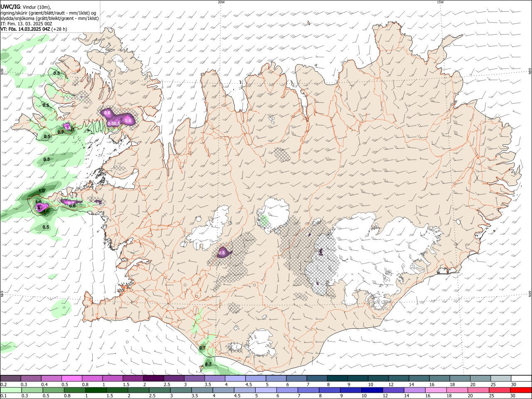Viewport: 532px width, 399px height.
Task: Pick the purple-row swatch between 1.5 and 2
Action: [133, 378]
